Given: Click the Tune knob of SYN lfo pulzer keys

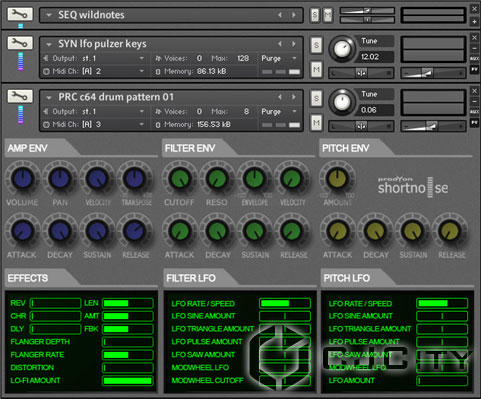Looking at the screenshot, I should tap(342, 49).
